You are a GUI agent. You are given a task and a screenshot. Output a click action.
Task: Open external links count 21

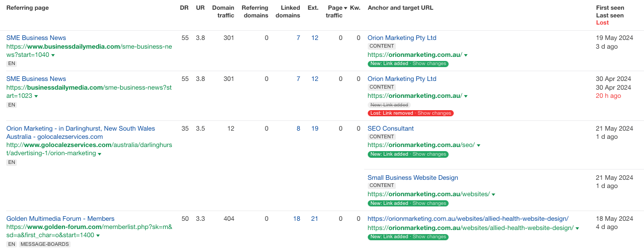[315, 219]
